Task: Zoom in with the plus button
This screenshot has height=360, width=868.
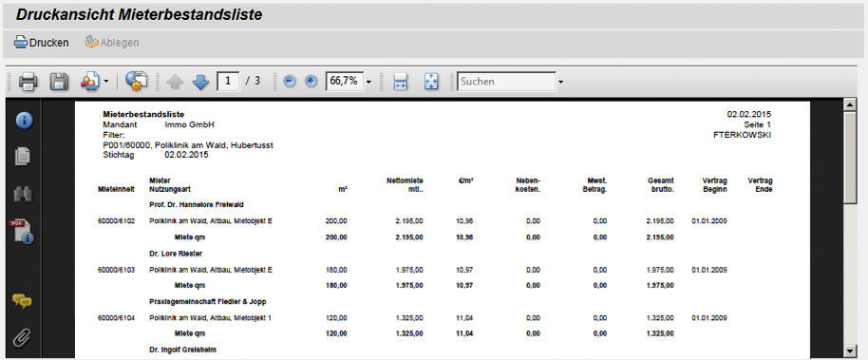Action: click(x=311, y=82)
